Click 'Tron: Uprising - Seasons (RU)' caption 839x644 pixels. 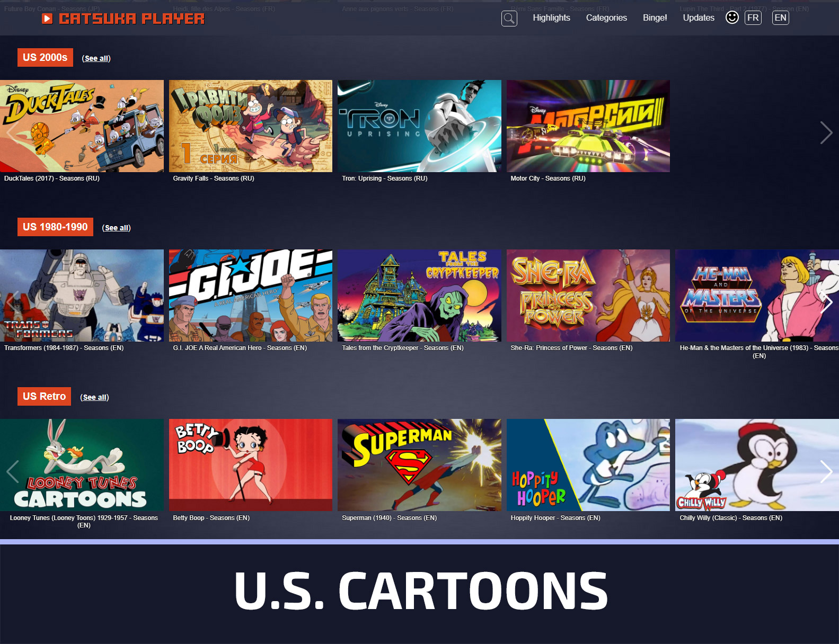pos(385,178)
